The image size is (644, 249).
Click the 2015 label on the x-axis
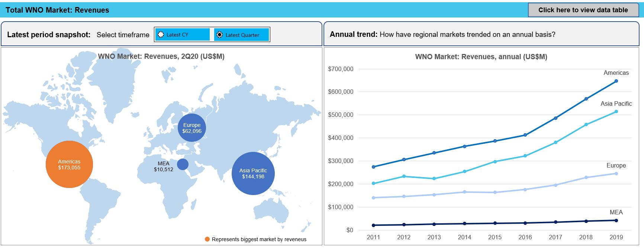click(x=495, y=237)
